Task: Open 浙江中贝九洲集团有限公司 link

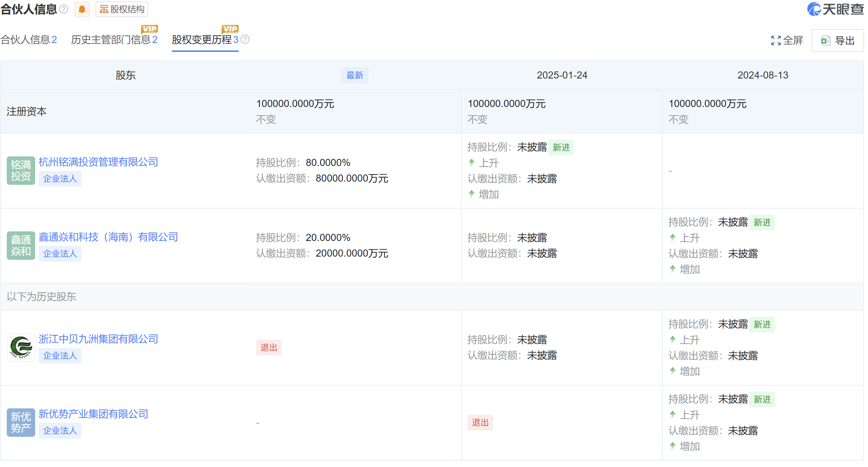Action: (x=98, y=339)
